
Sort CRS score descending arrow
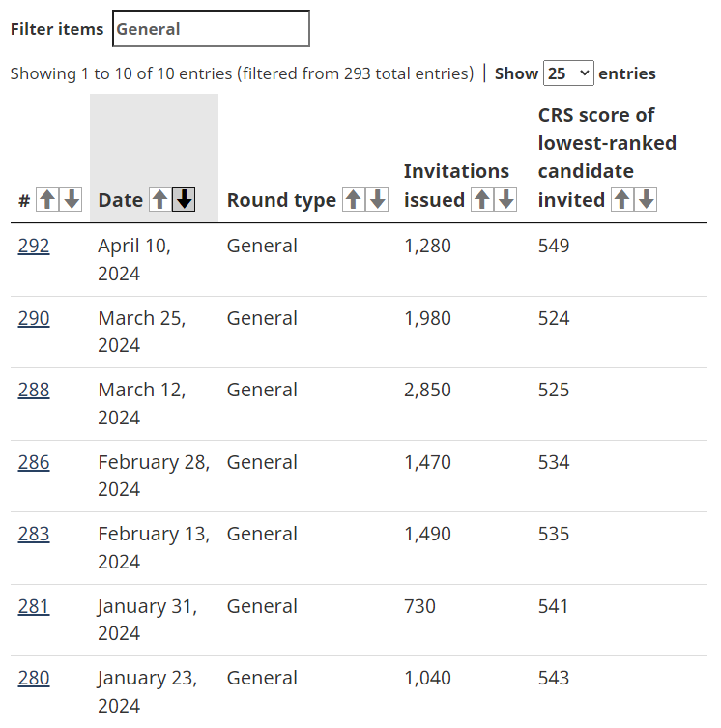(647, 200)
